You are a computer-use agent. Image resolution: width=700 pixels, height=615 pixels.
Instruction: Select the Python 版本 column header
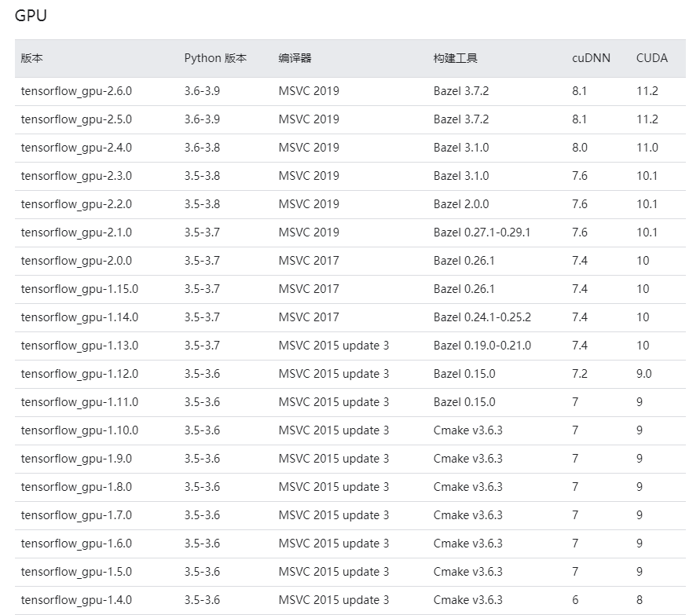click(215, 58)
